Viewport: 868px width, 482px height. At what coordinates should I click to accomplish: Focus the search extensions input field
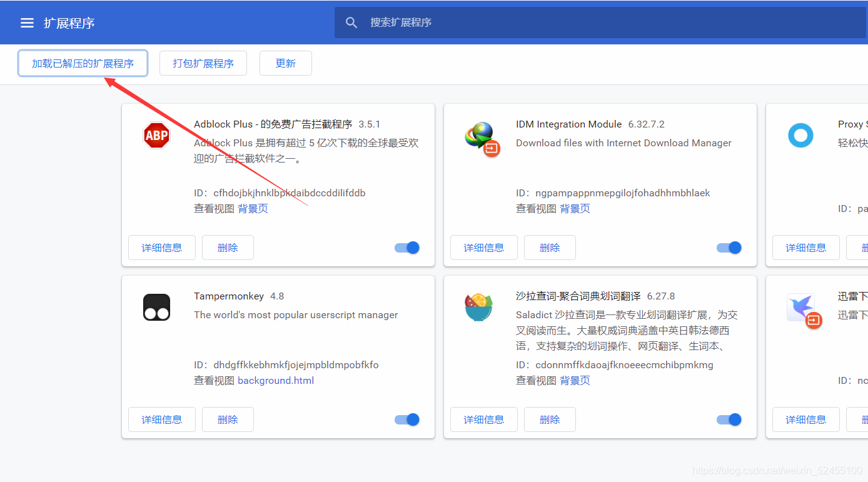pyautogui.click(x=601, y=23)
